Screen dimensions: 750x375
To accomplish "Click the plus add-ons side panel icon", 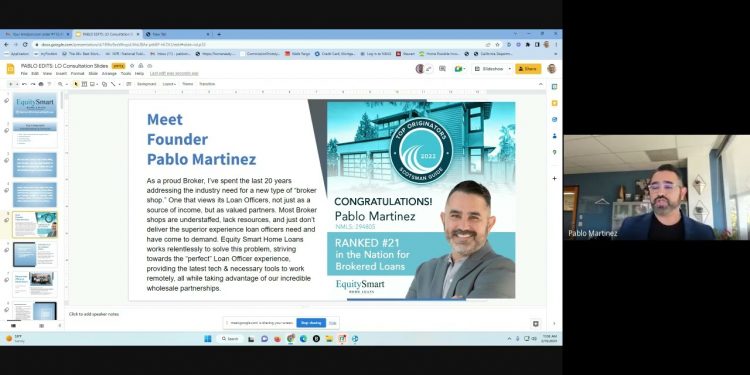I will pos(554,178).
